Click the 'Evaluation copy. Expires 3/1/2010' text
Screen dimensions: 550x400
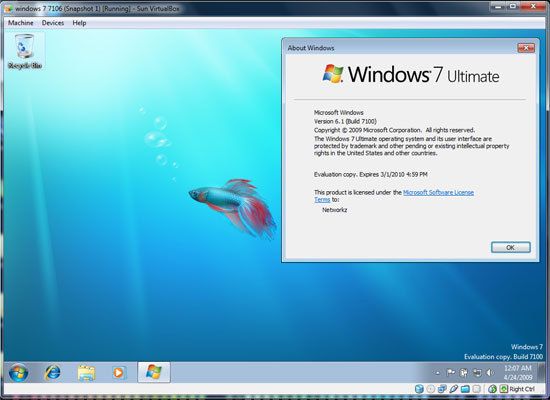click(370, 174)
